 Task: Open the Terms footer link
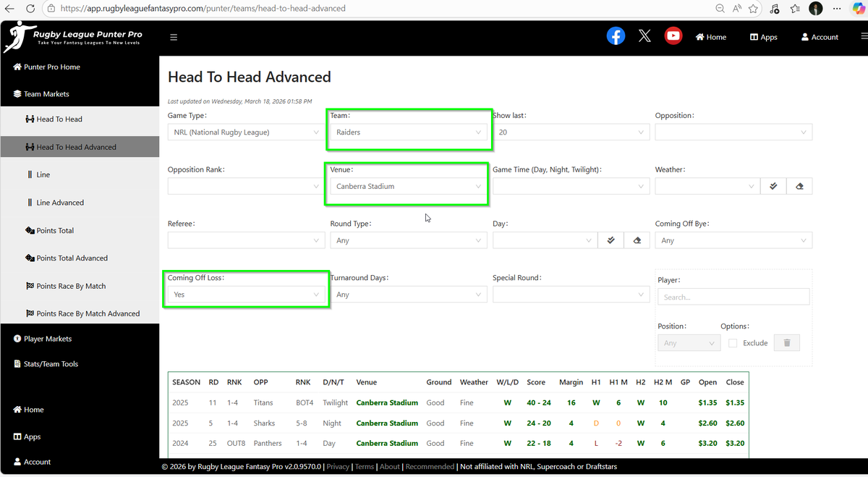pos(365,467)
